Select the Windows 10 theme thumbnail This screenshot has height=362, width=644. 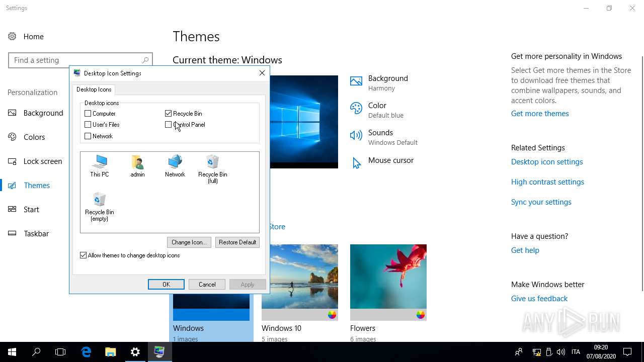(300, 283)
